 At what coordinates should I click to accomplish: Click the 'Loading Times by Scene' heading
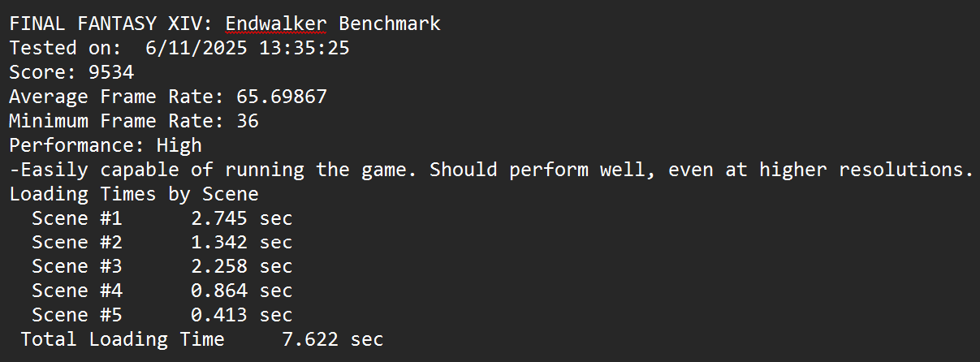pos(134,194)
